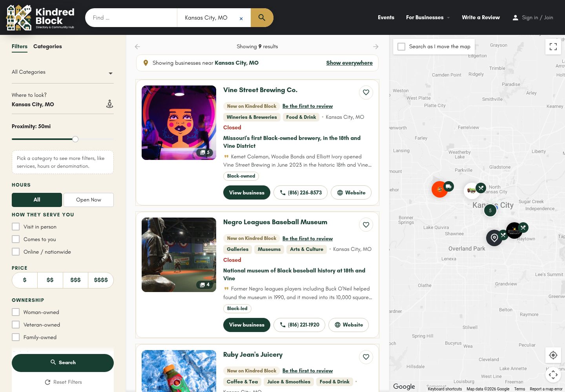Expand All Categories dropdown

coord(63,73)
